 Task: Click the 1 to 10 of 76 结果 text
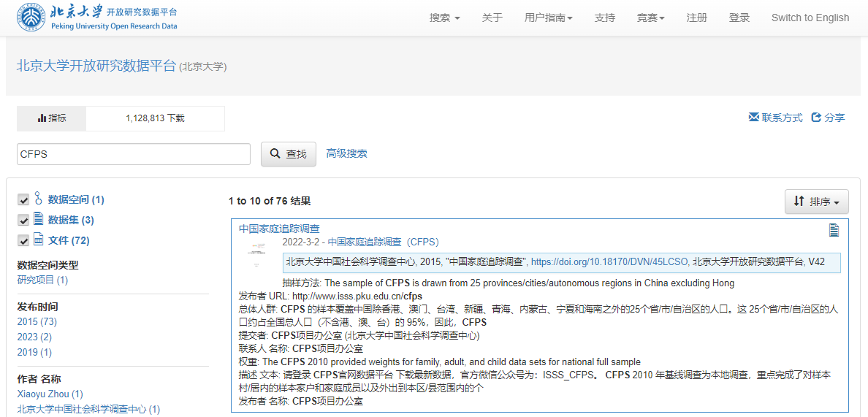(270, 202)
